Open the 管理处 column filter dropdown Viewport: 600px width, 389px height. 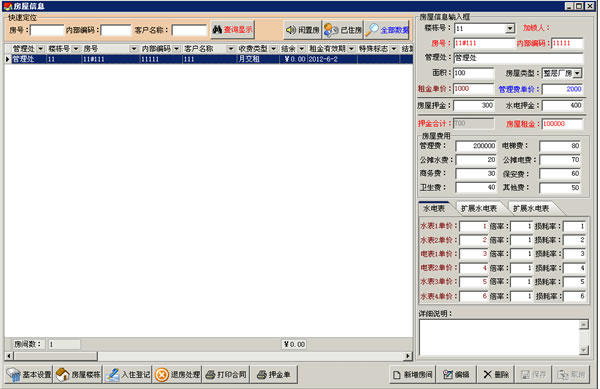point(41,49)
